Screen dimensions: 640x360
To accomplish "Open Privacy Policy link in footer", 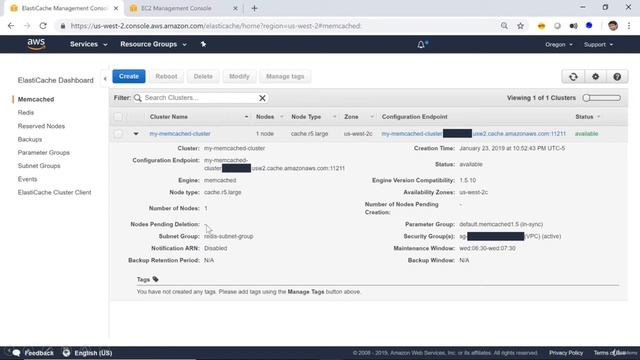I will 566,353.
